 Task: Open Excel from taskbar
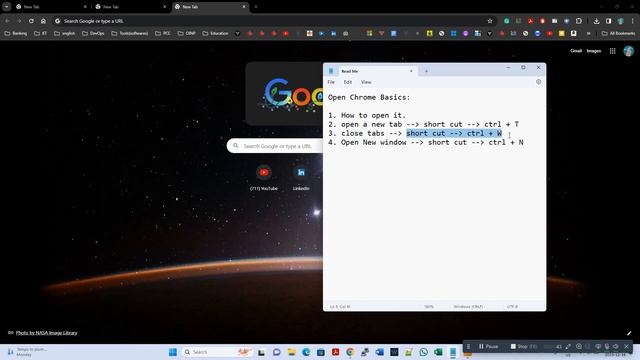[x=438, y=352]
